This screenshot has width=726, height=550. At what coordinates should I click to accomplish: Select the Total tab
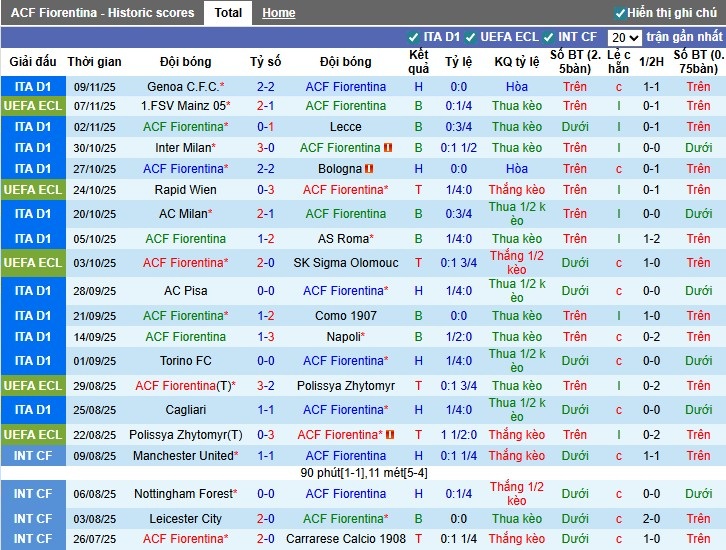pos(228,13)
